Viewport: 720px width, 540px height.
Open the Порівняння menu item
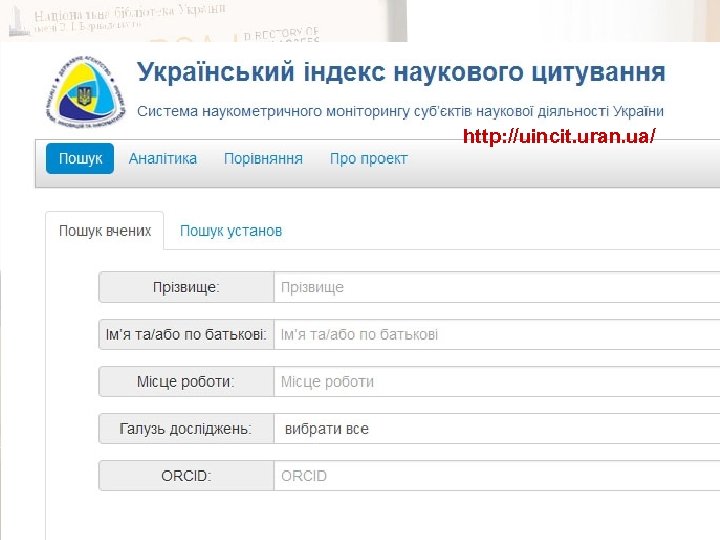point(263,159)
